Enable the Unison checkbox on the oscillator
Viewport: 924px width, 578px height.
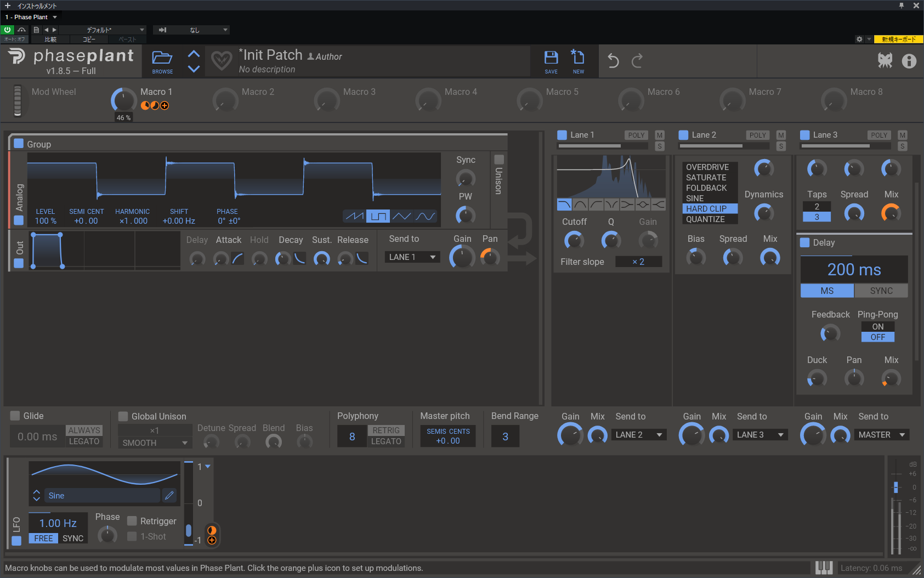tap(499, 160)
